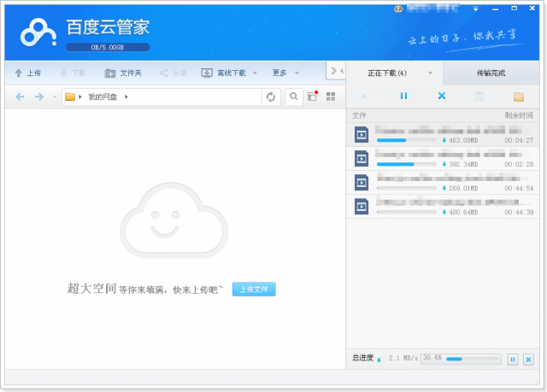The width and height of the screenshot is (547, 392).
Task: Click the 总进度 overall progress bar
Action: [x=461, y=359]
